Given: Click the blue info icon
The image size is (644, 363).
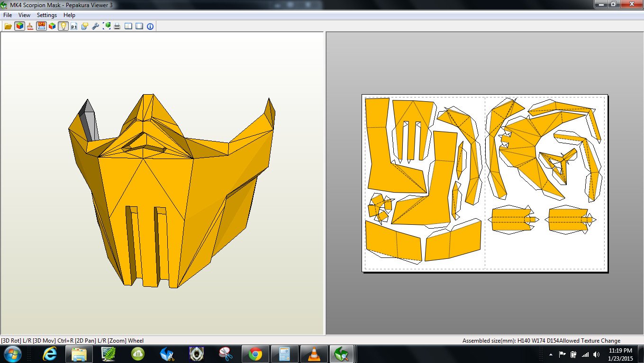Looking at the screenshot, I should click(150, 26).
